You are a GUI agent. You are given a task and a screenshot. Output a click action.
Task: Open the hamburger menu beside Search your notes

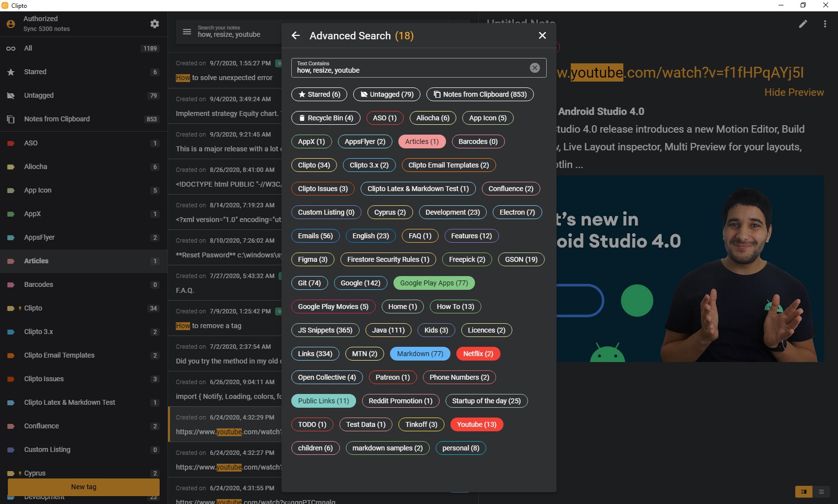(187, 31)
